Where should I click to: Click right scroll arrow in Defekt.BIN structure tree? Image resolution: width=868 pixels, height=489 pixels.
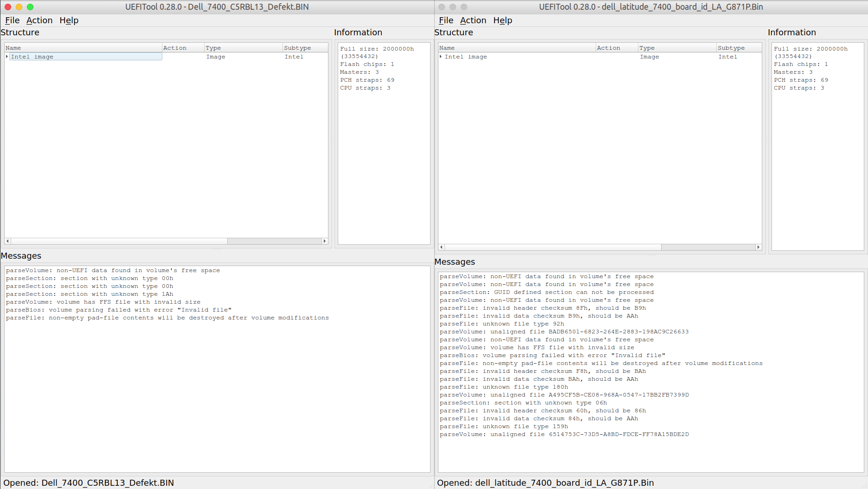tap(325, 241)
